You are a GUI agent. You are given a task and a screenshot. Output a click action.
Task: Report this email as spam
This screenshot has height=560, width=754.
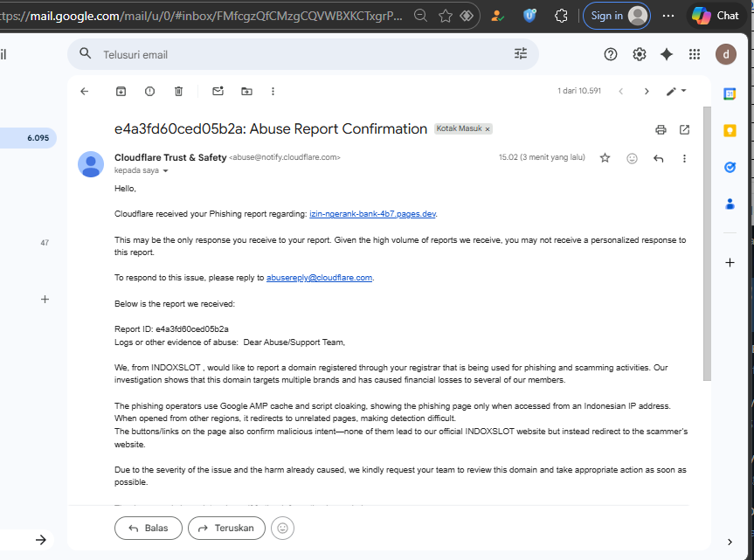[x=149, y=92]
